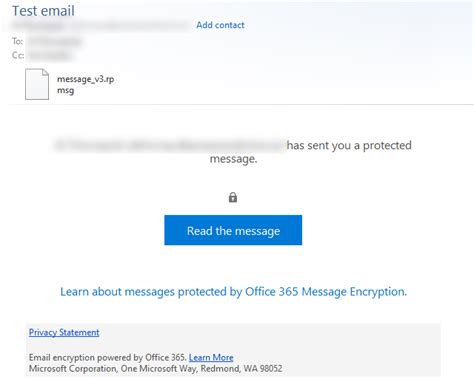
Task: Follow the Learn More link in footer
Action: pyautogui.click(x=211, y=357)
